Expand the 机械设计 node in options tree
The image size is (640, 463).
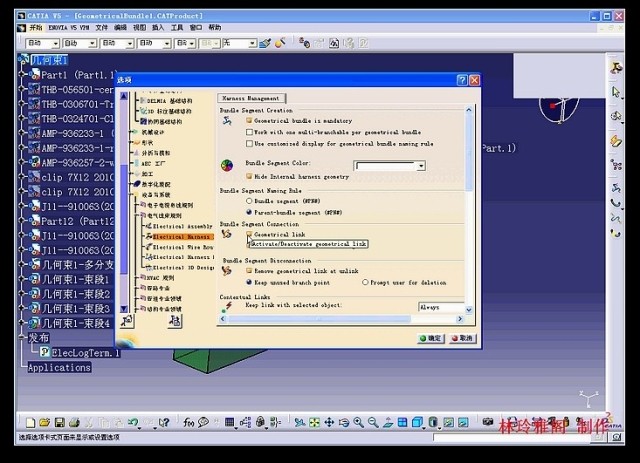tap(131, 132)
